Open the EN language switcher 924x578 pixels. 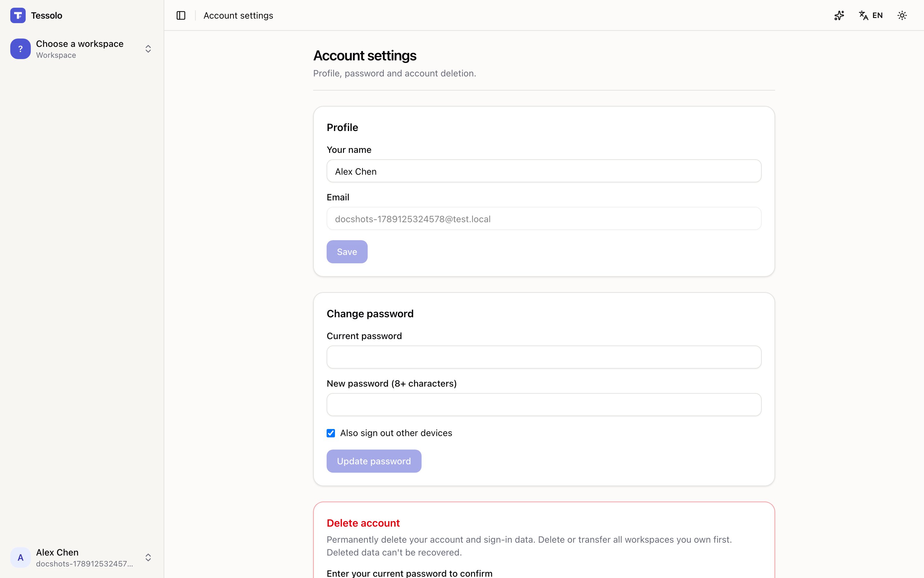click(x=871, y=15)
